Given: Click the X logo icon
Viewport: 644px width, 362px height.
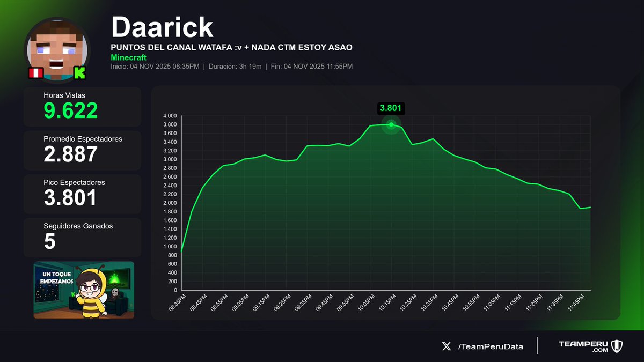Looking at the screenshot, I should (447, 346).
